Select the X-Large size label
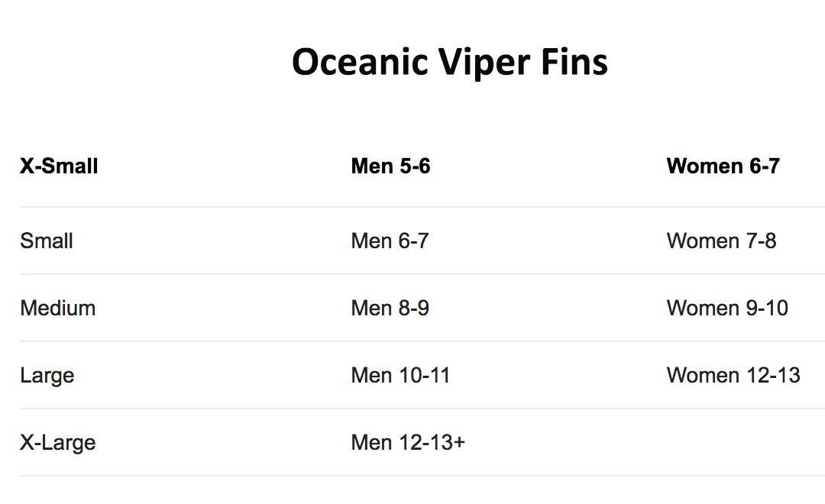The height and width of the screenshot is (504, 825). pyautogui.click(x=58, y=443)
